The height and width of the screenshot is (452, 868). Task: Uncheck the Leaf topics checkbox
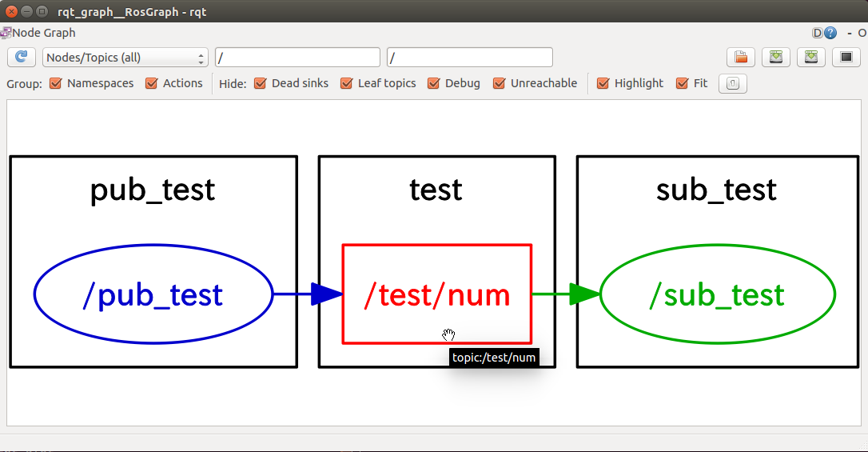pos(347,83)
